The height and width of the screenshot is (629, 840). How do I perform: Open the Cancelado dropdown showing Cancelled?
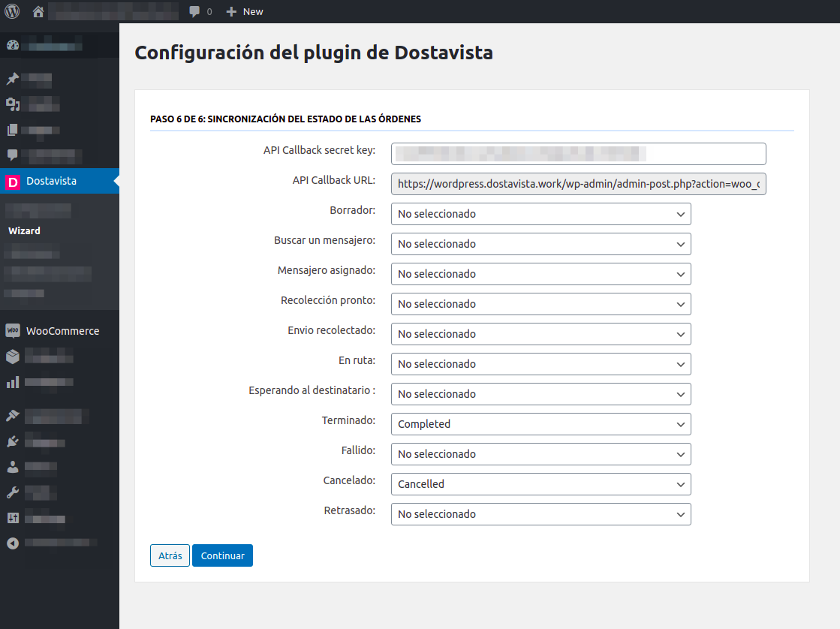(541, 484)
